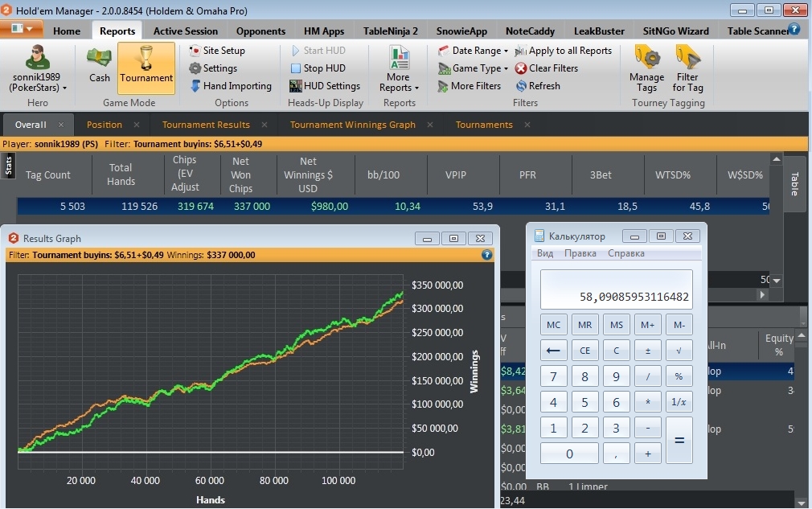Select the Tournament trophy game mode
This screenshot has width=812, height=509.
tap(146, 66)
